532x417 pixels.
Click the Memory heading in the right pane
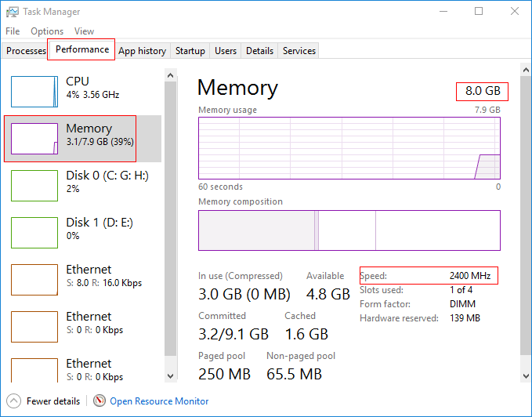(237, 88)
